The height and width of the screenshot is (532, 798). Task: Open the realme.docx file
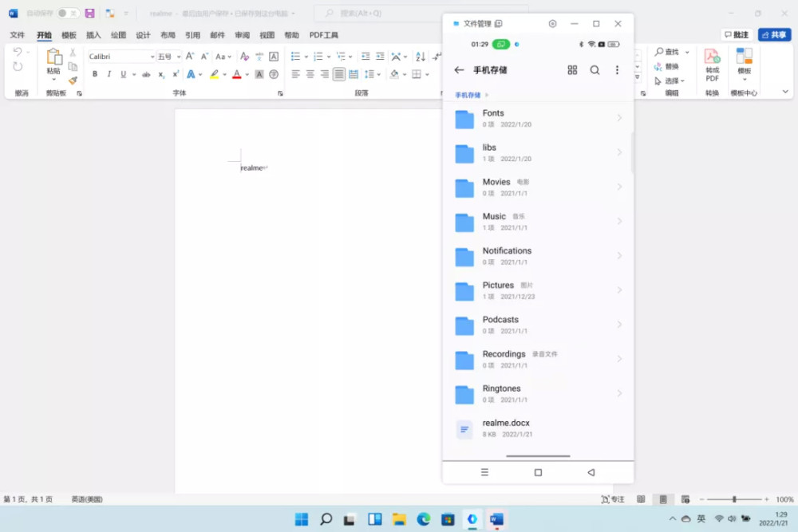(x=506, y=428)
